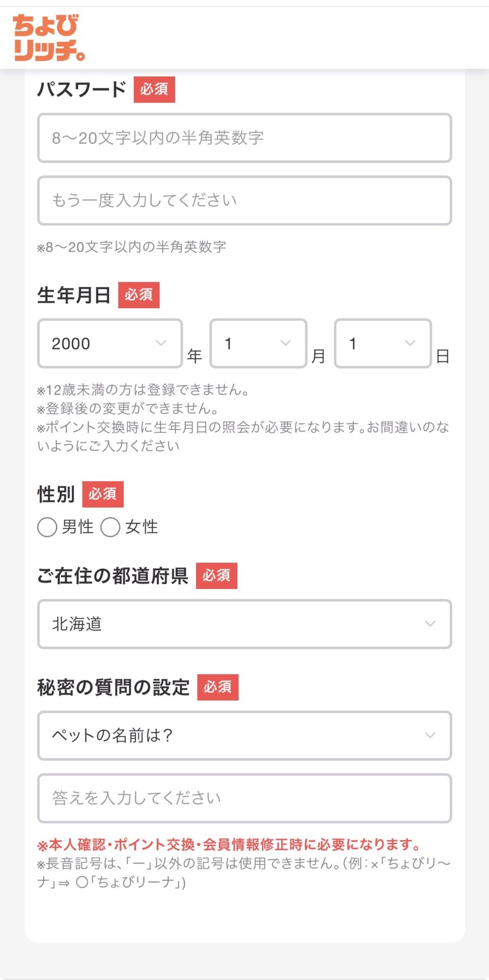Click the chevron arrow in the birth year selector
This screenshot has height=980, width=489.
coord(161,343)
